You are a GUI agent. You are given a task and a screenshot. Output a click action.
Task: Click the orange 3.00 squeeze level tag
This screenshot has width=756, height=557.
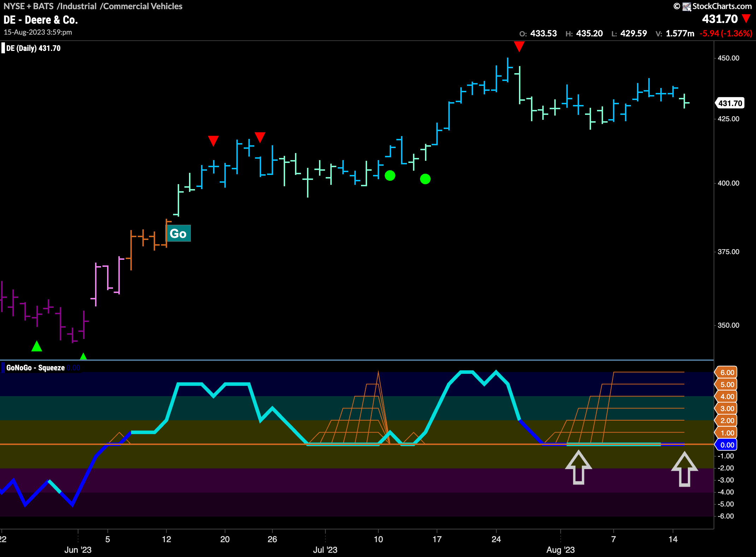click(726, 409)
